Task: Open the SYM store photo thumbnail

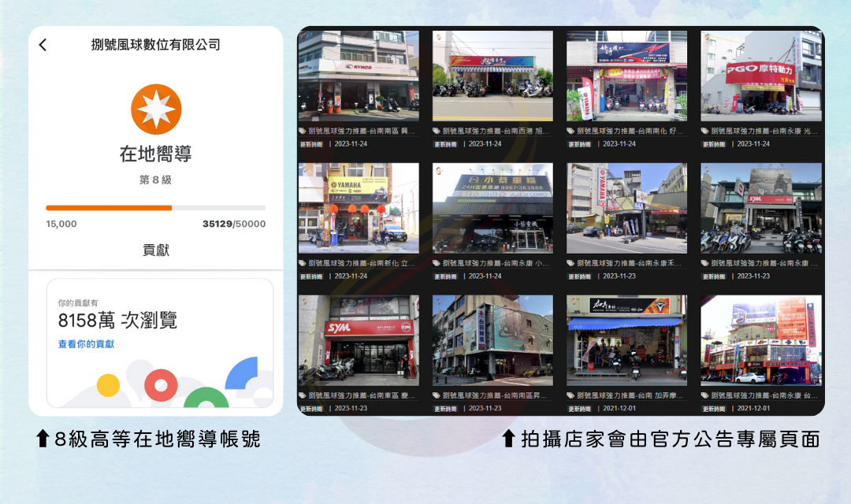Action: point(359,339)
